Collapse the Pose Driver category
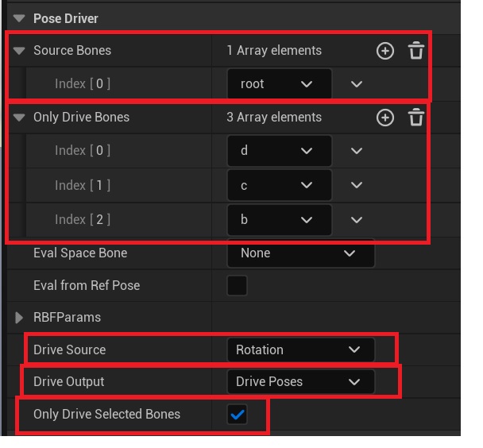 pyautogui.click(x=19, y=18)
